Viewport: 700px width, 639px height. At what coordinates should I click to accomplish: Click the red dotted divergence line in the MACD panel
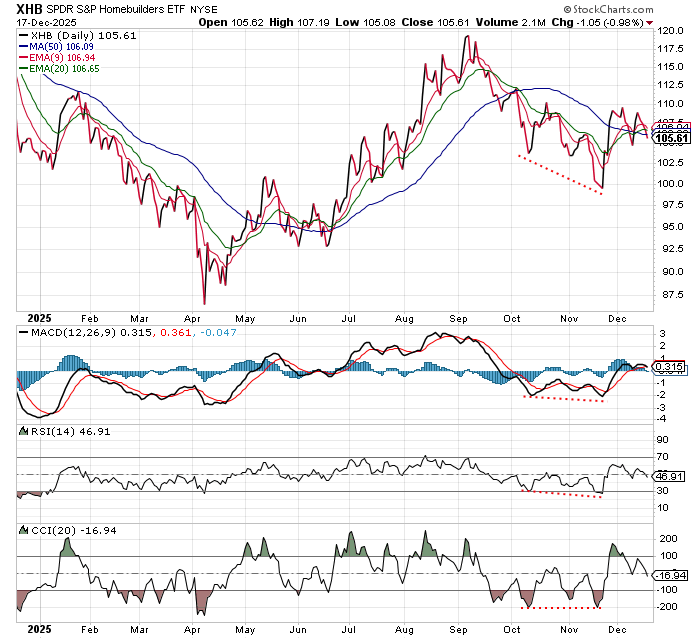pos(564,398)
